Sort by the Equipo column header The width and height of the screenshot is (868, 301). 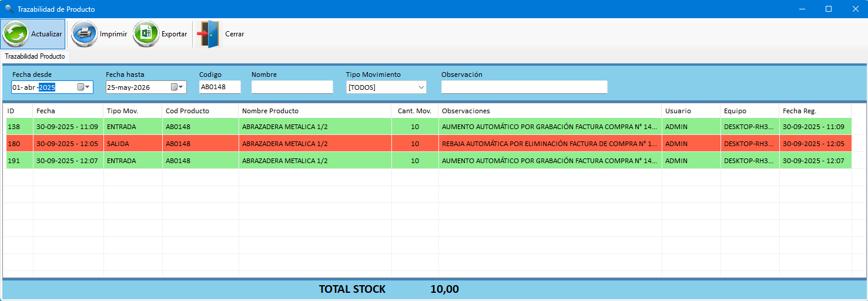[750, 111]
